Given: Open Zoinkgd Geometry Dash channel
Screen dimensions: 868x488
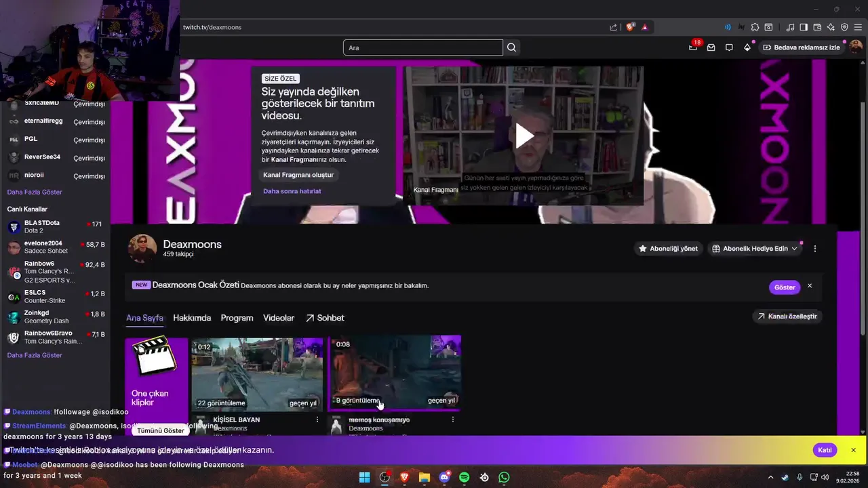Looking at the screenshot, I should pos(56,317).
